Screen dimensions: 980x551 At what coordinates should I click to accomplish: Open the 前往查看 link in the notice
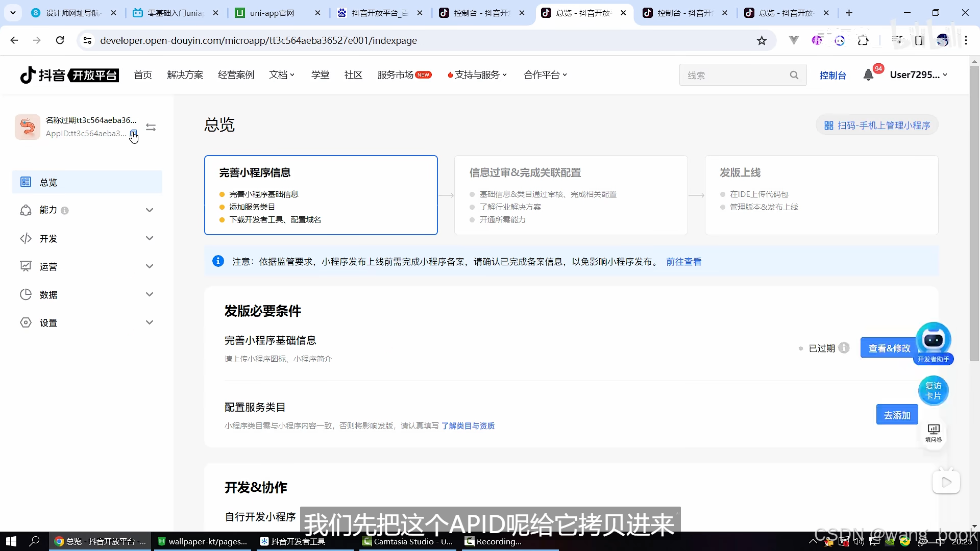coord(683,262)
